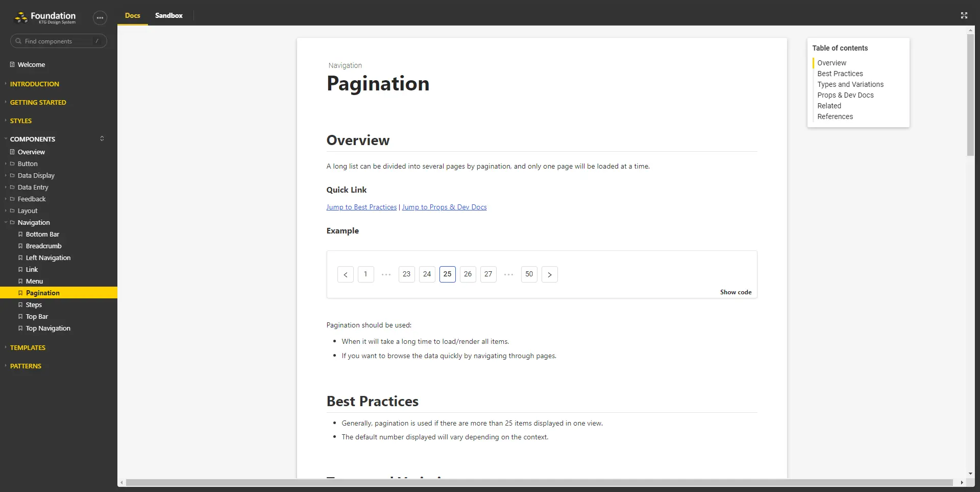Switch to the Docs tab
The width and height of the screenshot is (980, 492).
tap(132, 15)
